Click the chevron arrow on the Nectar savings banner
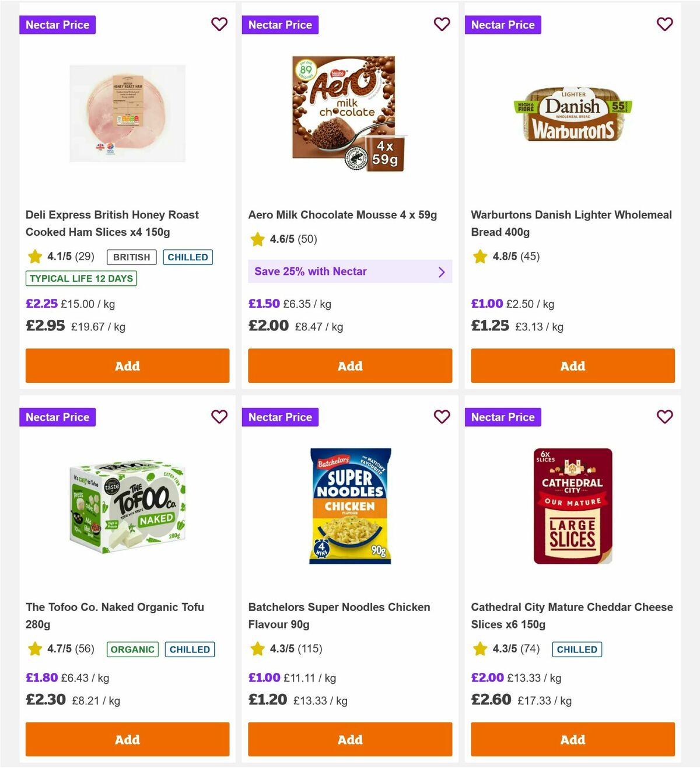 point(442,271)
